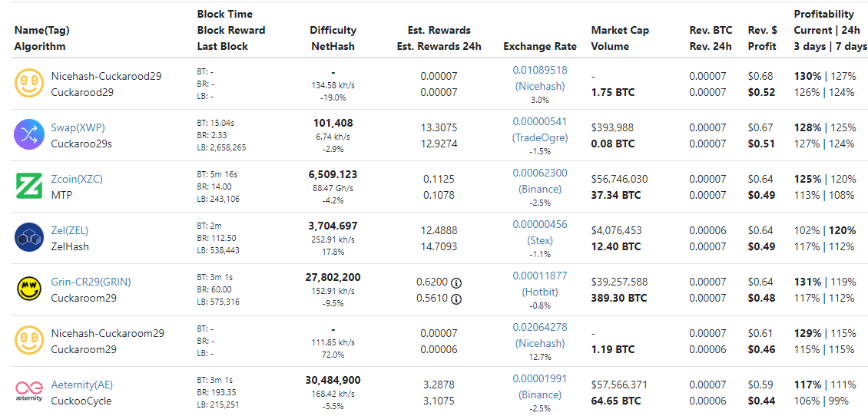Click the BR: 193.35 block reward text
This screenshot has width=868, height=416.
(217, 392)
